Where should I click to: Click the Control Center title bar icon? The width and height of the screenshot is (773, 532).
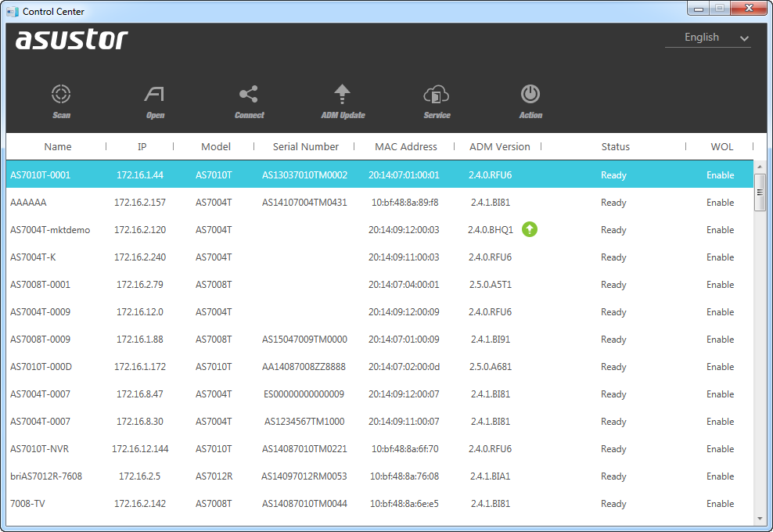pos(13,11)
